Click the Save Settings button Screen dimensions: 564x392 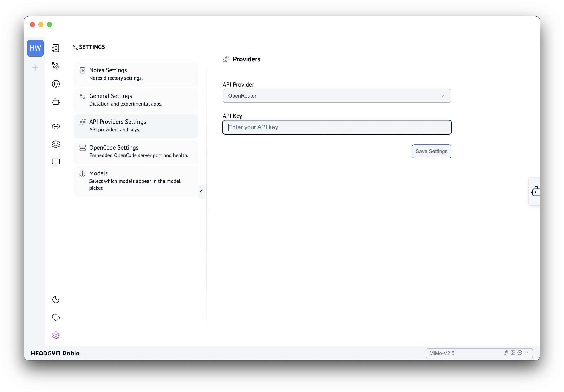[431, 151]
